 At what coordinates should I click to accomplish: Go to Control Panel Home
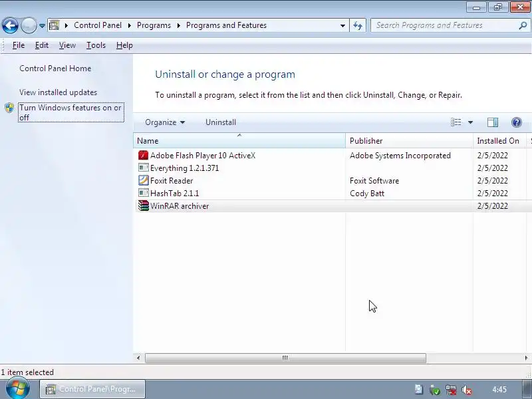click(55, 68)
